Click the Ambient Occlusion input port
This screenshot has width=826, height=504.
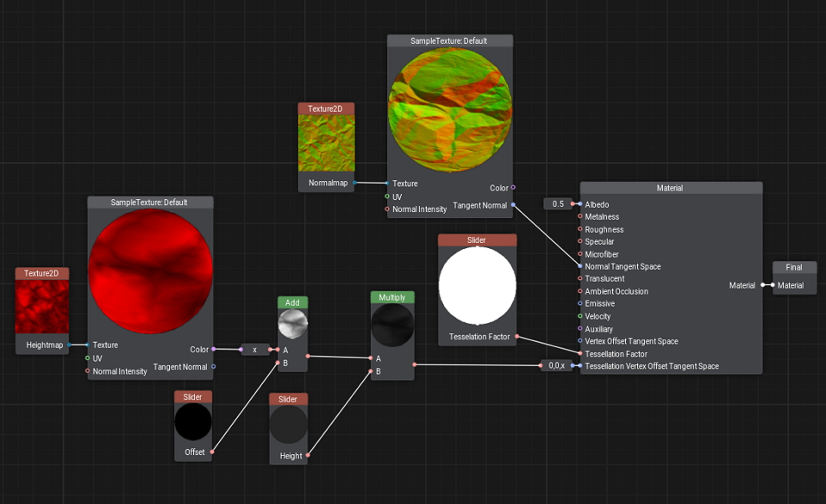point(580,291)
